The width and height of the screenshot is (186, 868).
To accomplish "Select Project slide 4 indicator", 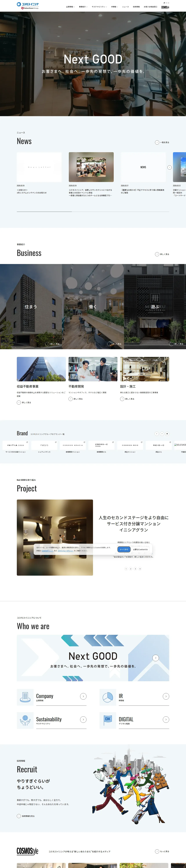I will pos(140,569).
